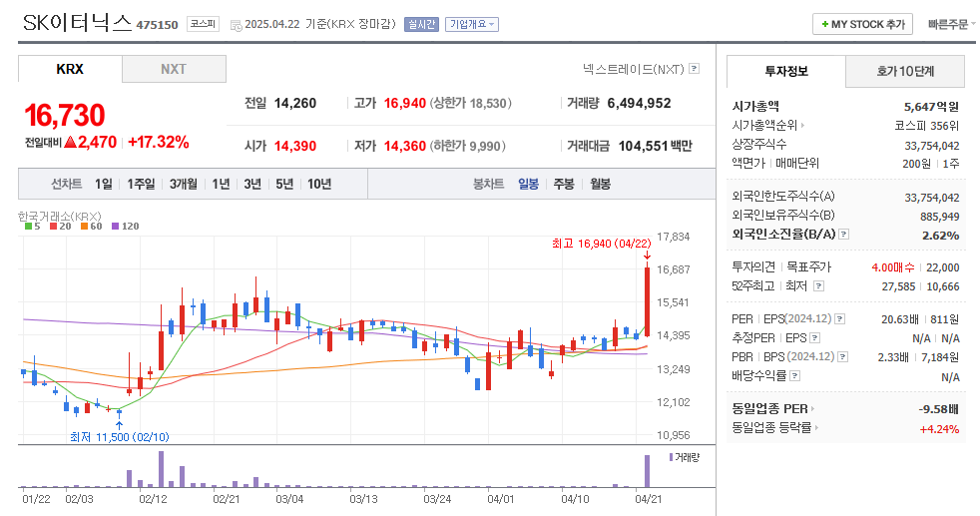Click the 4.00매수 investment opinion value
980x516 pixels.
893,267
